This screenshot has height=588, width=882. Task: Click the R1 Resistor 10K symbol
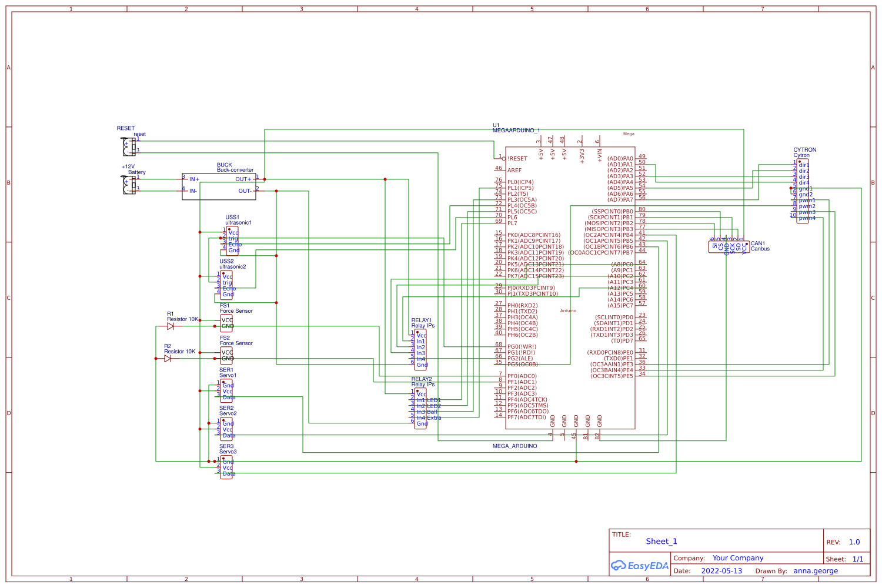click(171, 326)
